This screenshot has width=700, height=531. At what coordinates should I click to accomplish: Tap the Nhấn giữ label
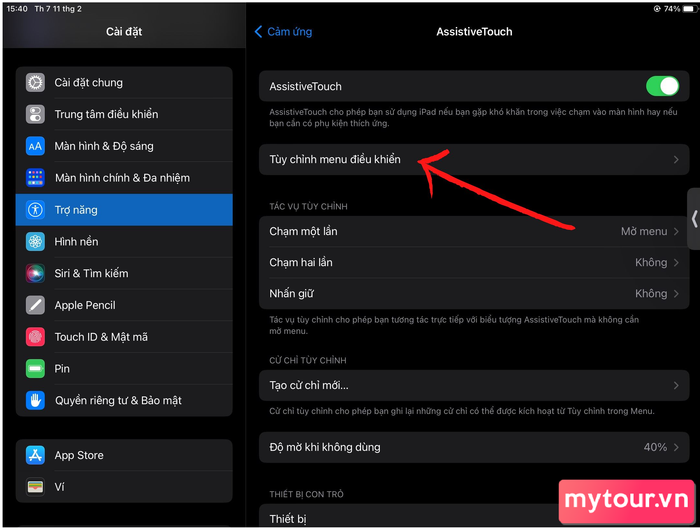292,293
